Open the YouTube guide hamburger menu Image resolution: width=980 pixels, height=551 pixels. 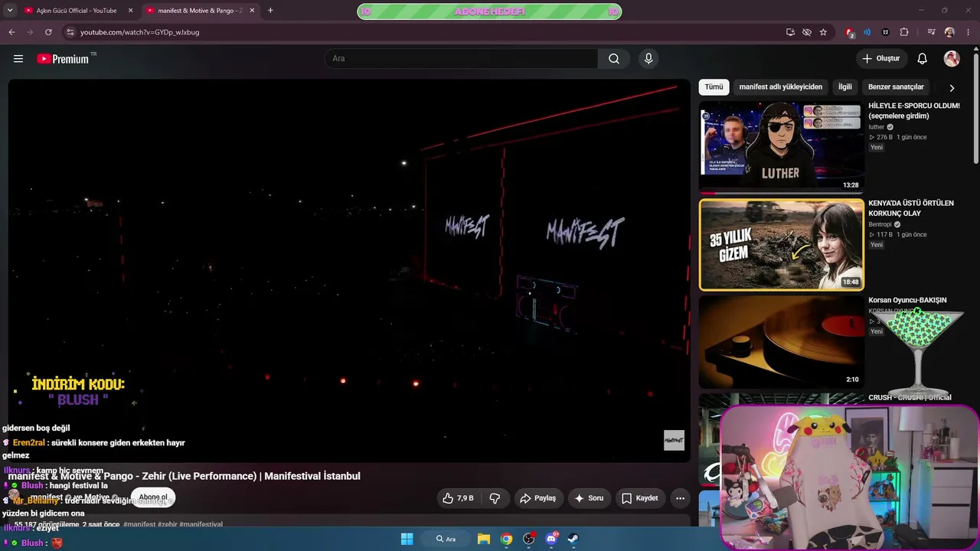pos(18,59)
